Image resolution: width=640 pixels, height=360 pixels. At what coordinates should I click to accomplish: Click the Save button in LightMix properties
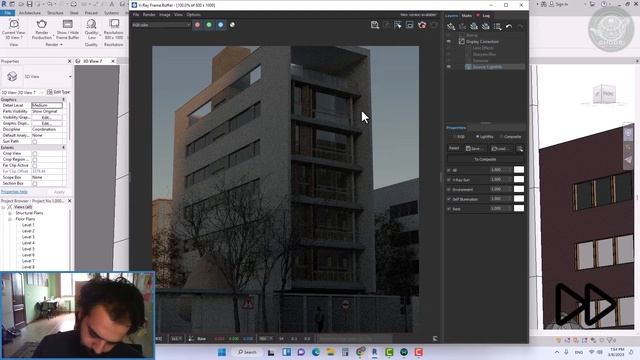(x=475, y=149)
